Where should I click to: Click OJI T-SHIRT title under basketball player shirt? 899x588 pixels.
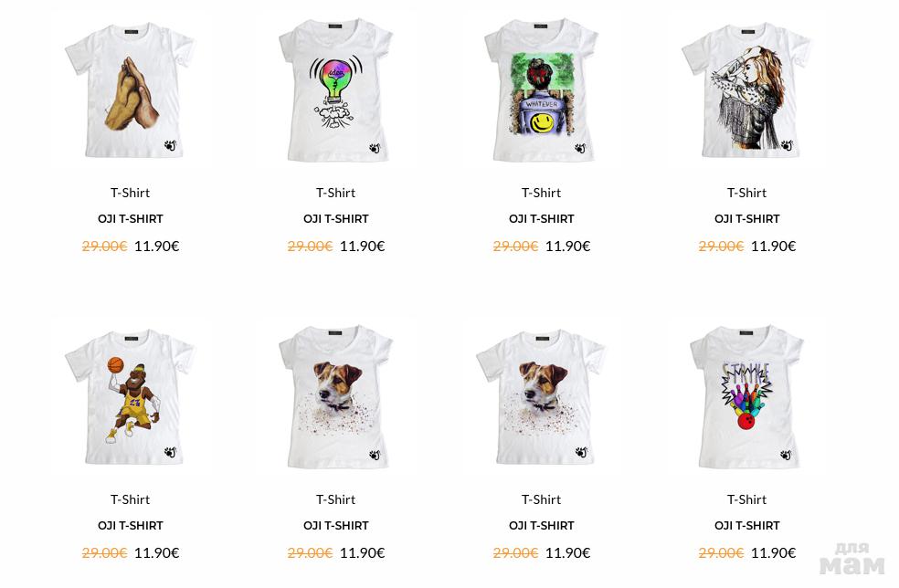point(130,526)
